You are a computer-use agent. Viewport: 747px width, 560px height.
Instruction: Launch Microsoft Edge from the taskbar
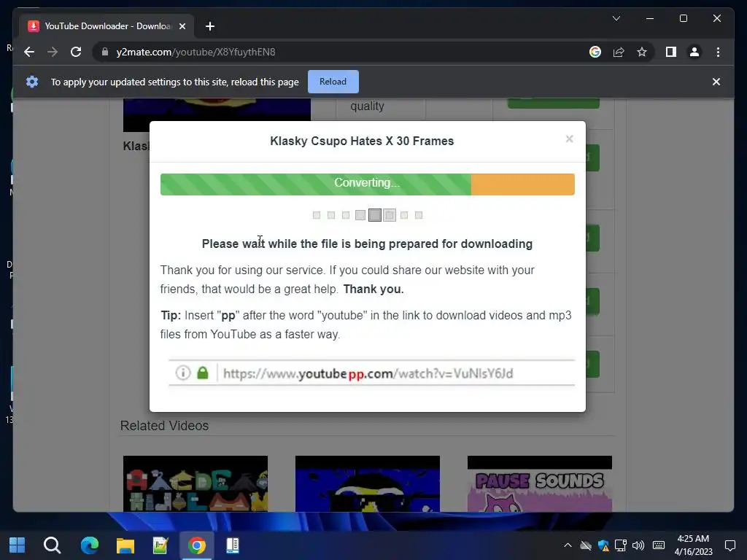pos(89,545)
